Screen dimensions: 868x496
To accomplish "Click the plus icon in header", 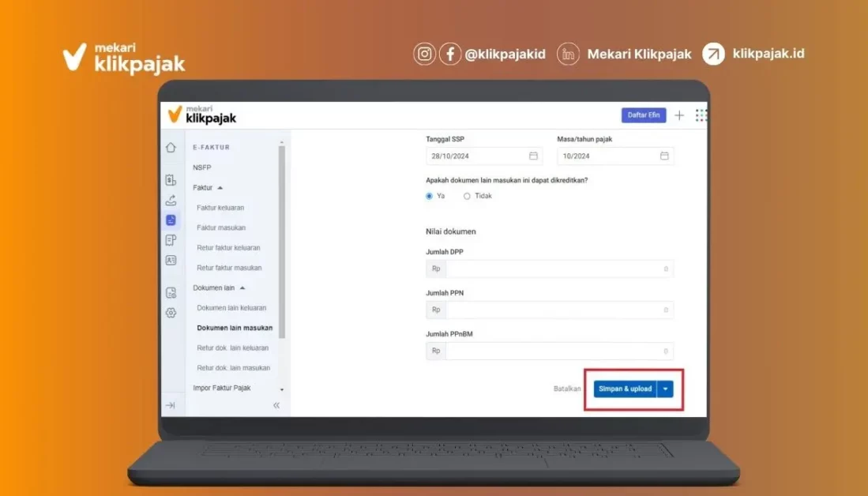I will pyautogui.click(x=679, y=115).
